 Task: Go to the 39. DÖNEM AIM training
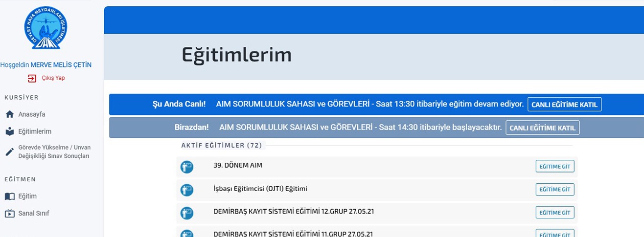tap(554, 167)
